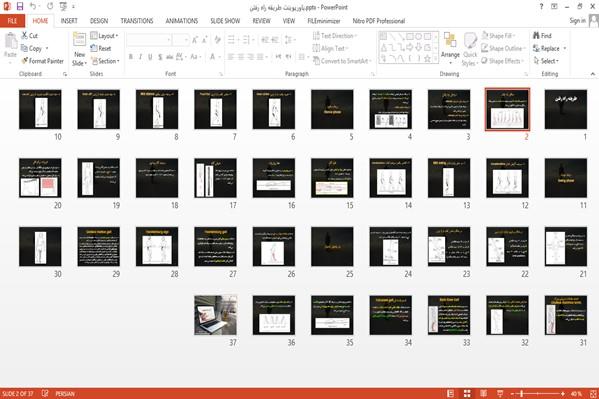Click PERSIAN language indicator in status bar

click(x=65, y=394)
